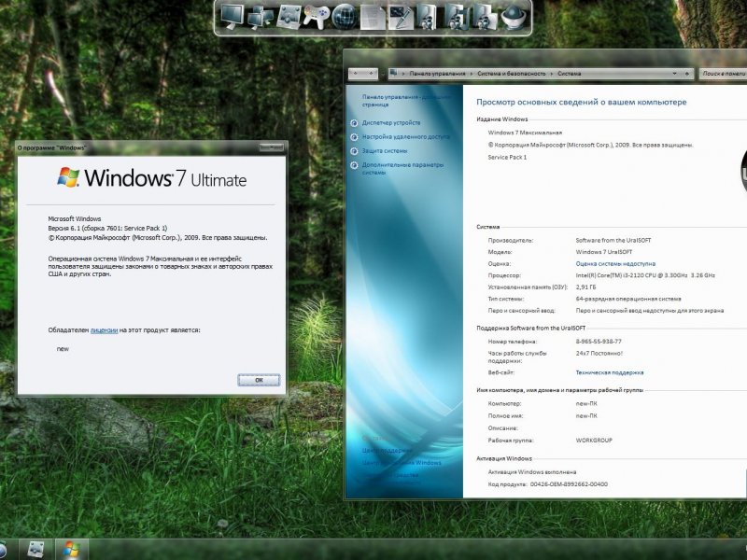
Task: Click Панель управления in the address breadcrumb
Action: point(437,74)
